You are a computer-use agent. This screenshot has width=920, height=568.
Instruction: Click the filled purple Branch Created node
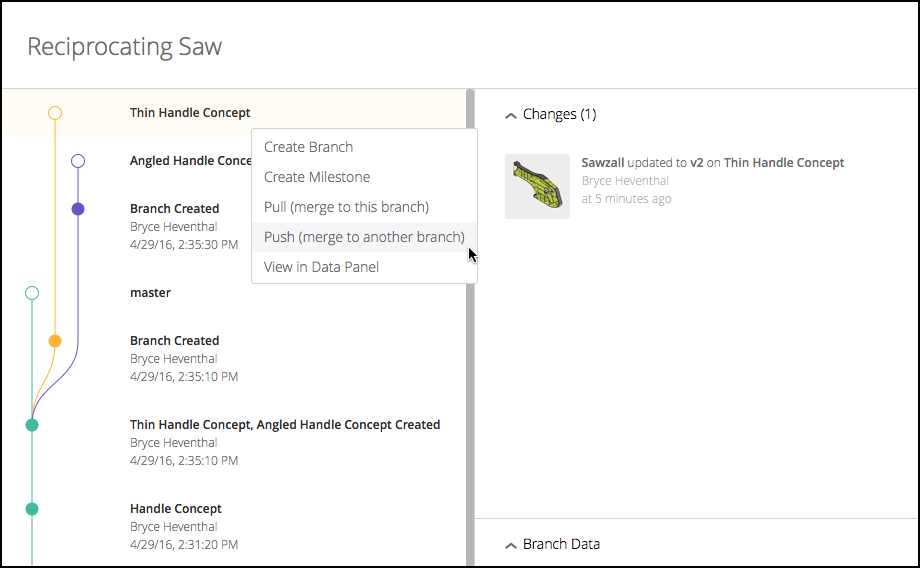[x=78, y=209]
